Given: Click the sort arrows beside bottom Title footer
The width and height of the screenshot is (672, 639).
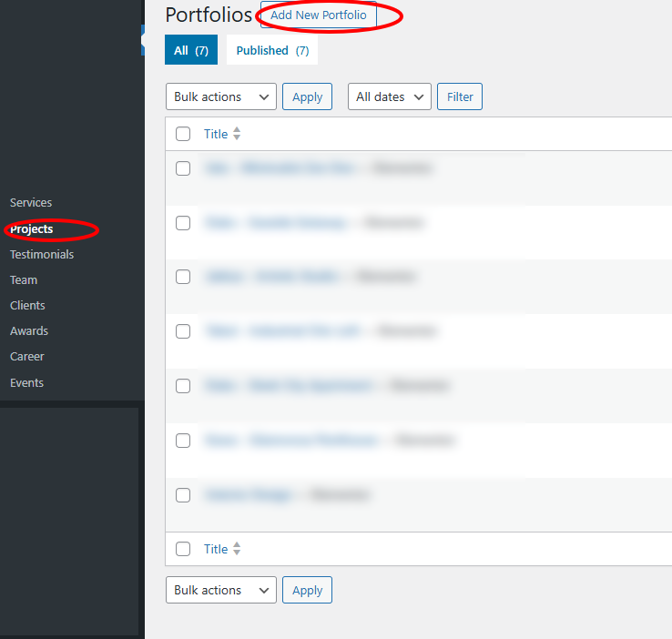Looking at the screenshot, I should (x=237, y=549).
